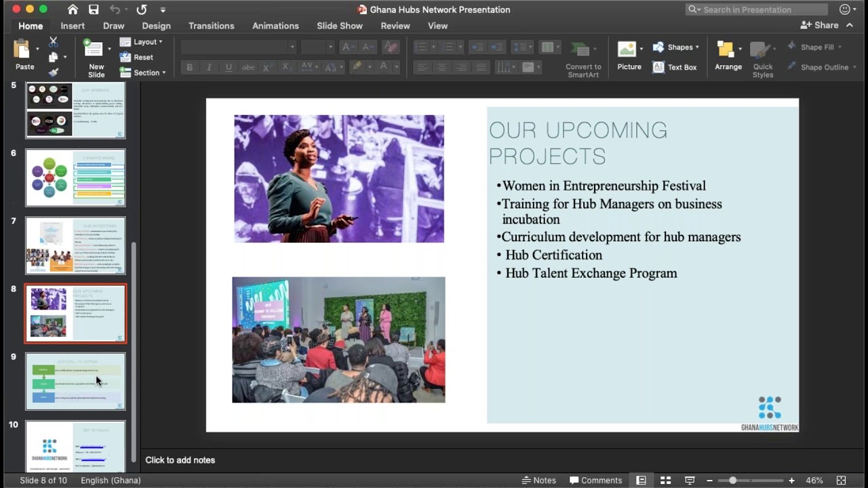Switch to the Animations tab

tap(275, 26)
